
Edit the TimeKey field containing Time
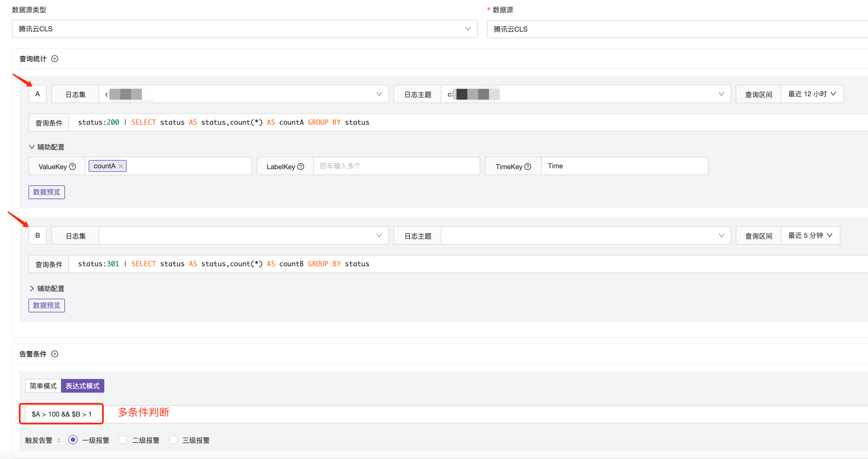click(625, 166)
